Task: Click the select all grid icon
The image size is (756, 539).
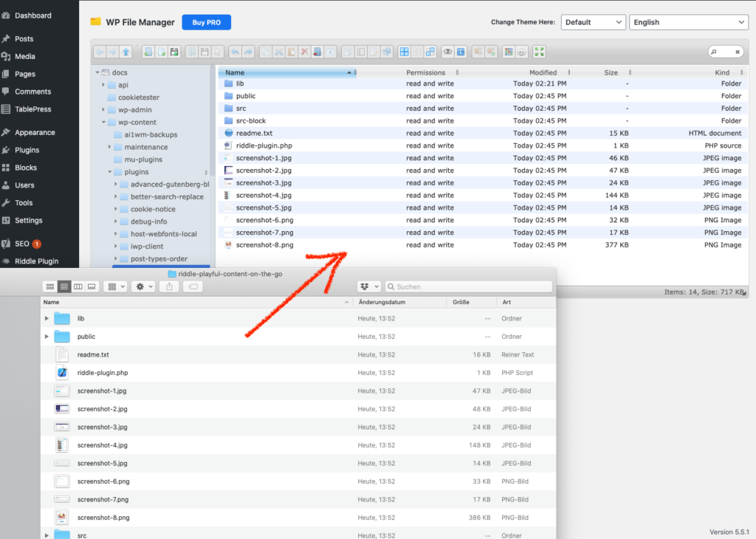Action: click(x=404, y=52)
